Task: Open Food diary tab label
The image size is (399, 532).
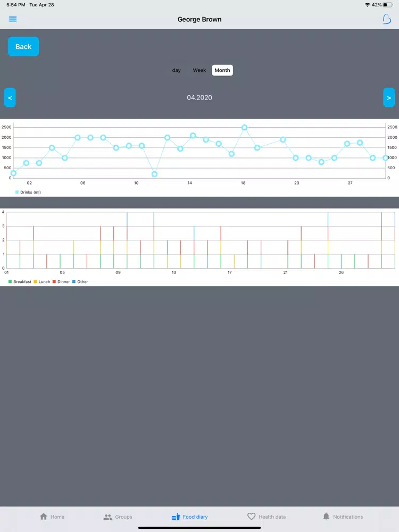Action: click(x=195, y=517)
